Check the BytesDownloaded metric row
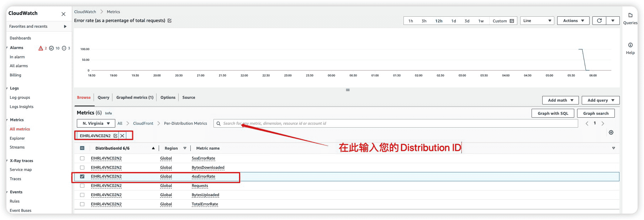Image resolution: width=644 pixels, height=220 pixels. pos(82,167)
